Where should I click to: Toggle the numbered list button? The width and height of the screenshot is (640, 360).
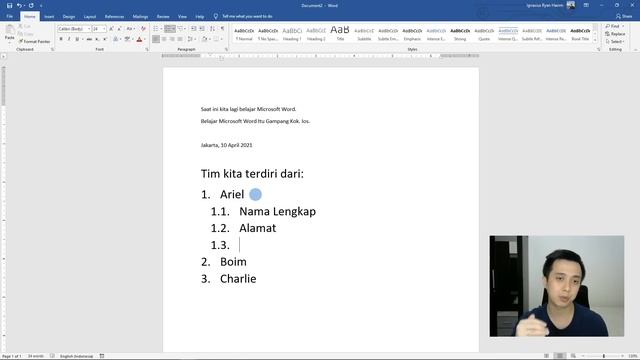point(168,29)
